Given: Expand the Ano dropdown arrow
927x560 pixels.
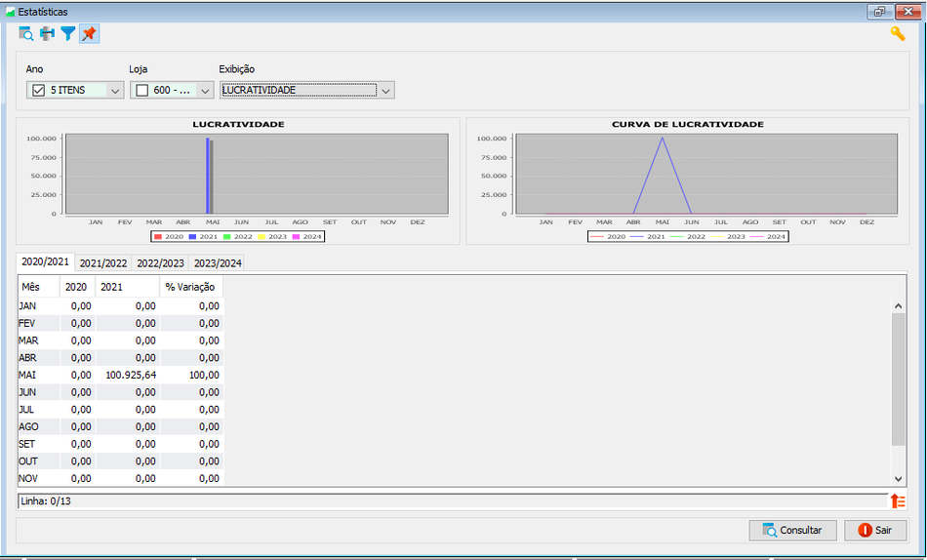Looking at the screenshot, I should [x=115, y=91].
